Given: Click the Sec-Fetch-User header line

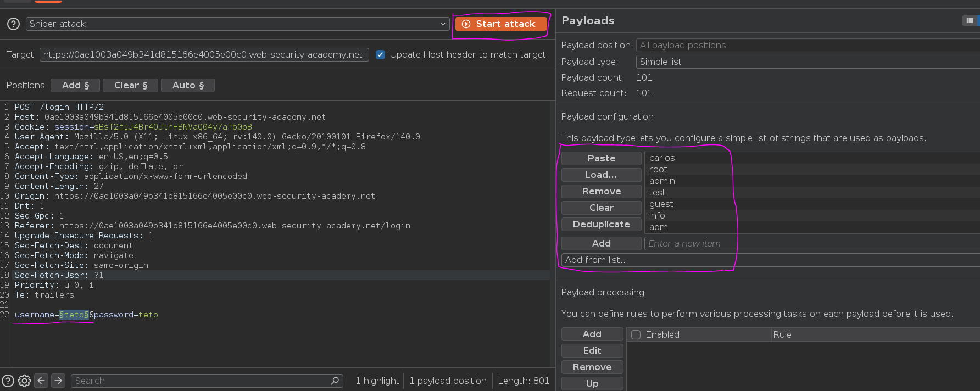Looking at the screenshot, I should tap(59, 275).
